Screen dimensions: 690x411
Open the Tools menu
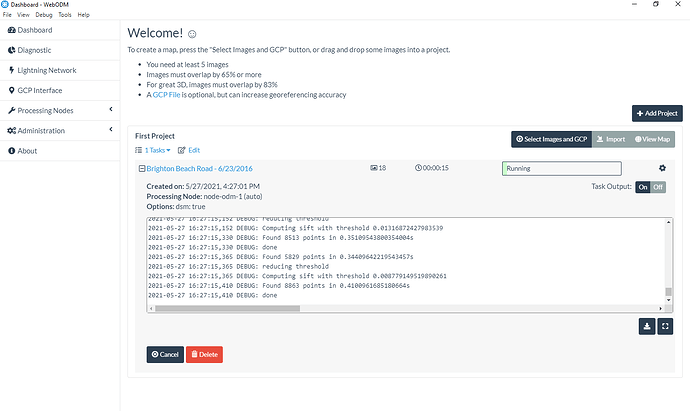(x=65, y=15)
